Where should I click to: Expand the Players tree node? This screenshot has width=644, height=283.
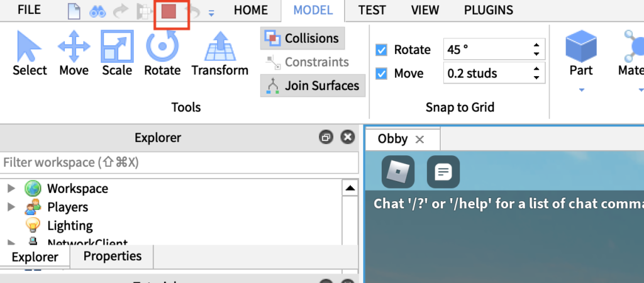tap(11, 207)
